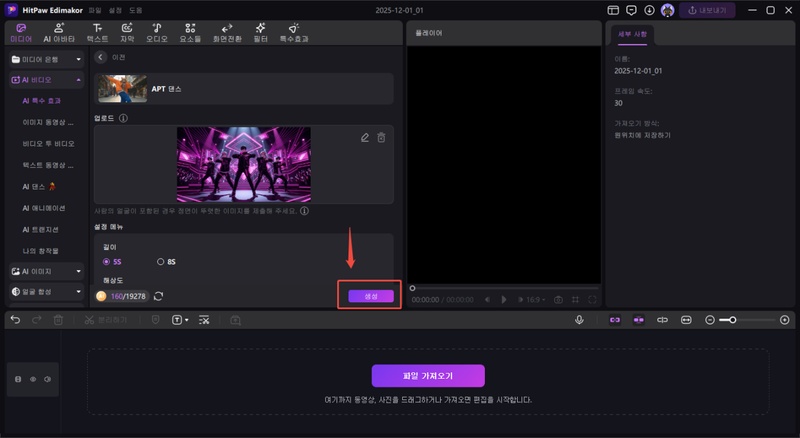Select the 8S length radio button
800x438 pixels.
point(160,262)
